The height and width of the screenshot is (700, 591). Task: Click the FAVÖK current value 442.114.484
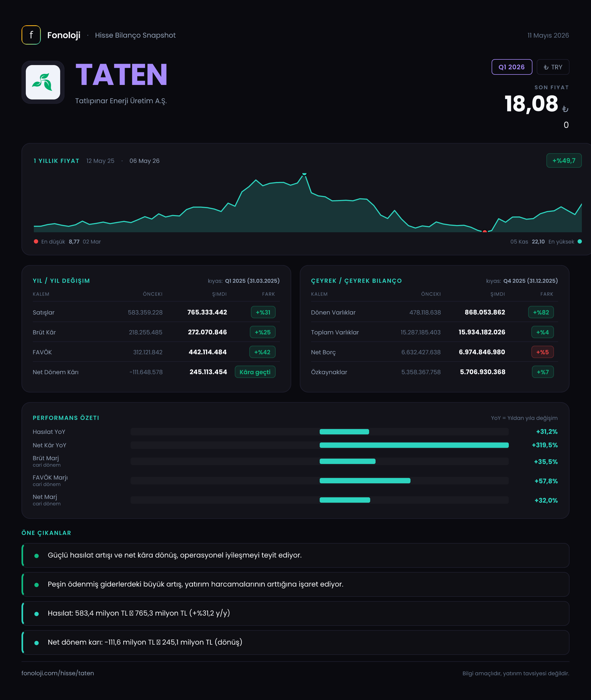208,352
